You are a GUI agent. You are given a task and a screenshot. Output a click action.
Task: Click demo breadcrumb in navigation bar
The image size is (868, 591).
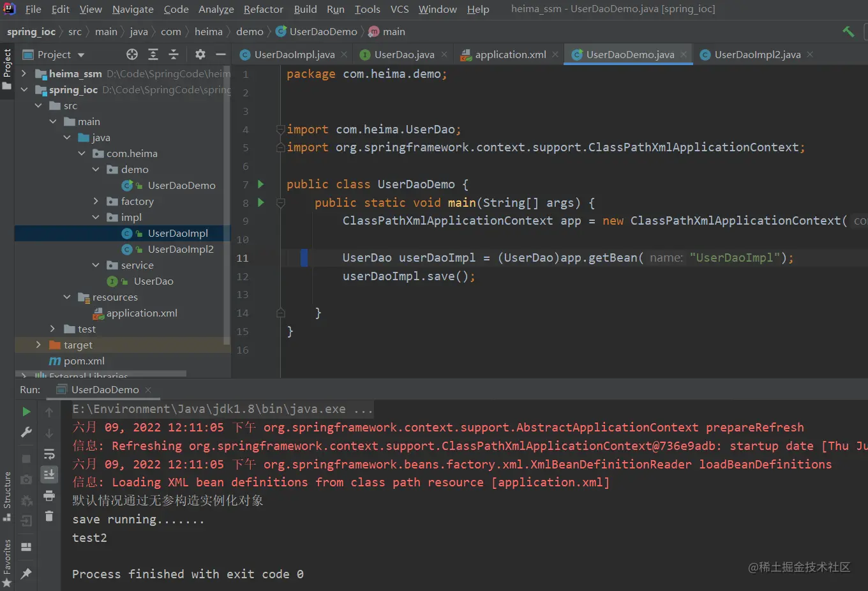coord(250,31)
